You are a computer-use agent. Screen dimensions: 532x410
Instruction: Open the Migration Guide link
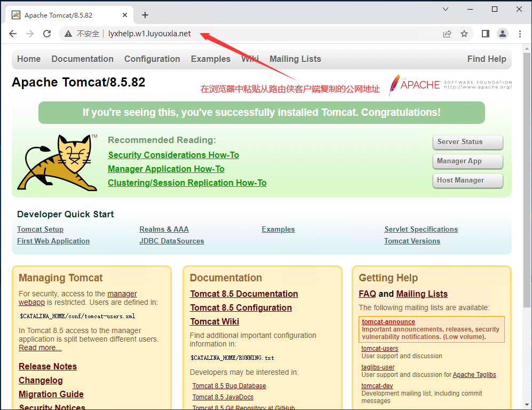[x=51, y=395]
